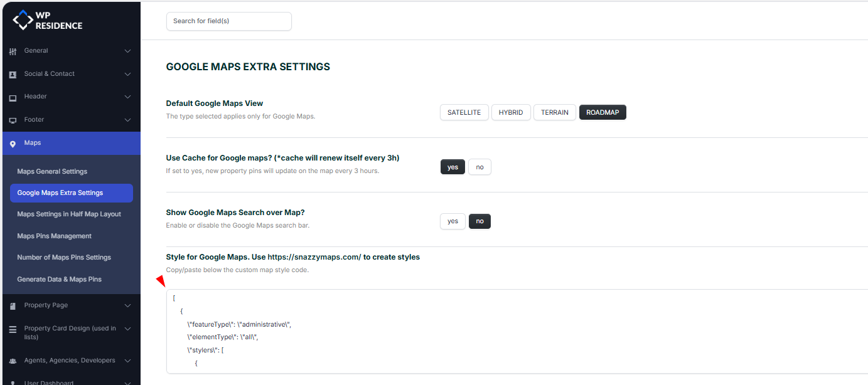Open Maps General Settings submenu item
Viewport: 868px width, 385px height.
coord(52,171)
